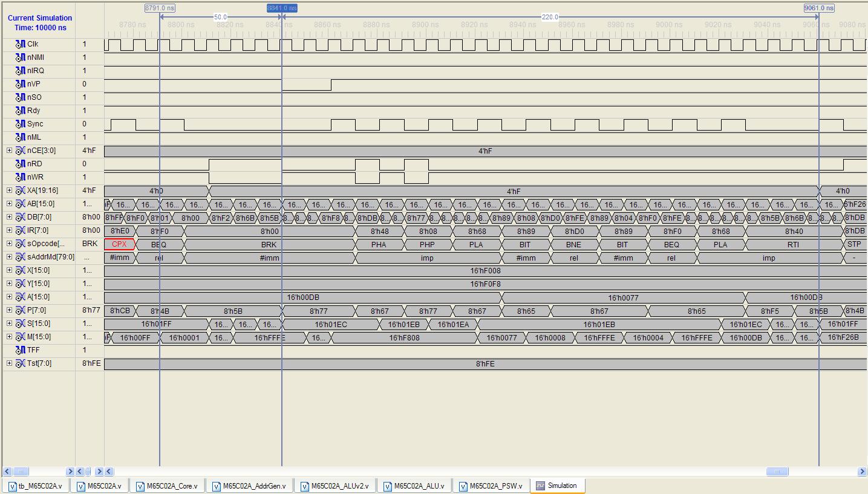Image resolution: width=868 pixels, height=494 pixels.
Task: Click the TFF signal icon
Action: click(21, 350)
